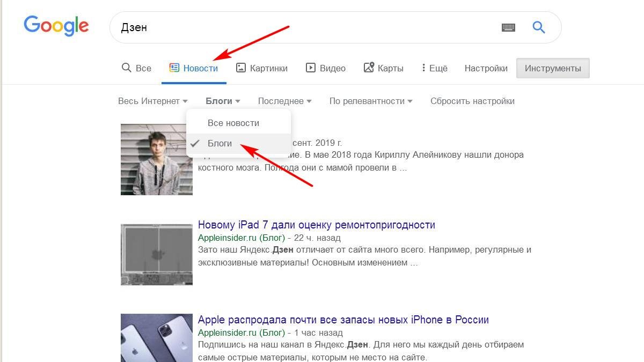Image resolution: width=644 pixels, height=362 pixels.
Task: Select the Новости tab
Action: 194,68
